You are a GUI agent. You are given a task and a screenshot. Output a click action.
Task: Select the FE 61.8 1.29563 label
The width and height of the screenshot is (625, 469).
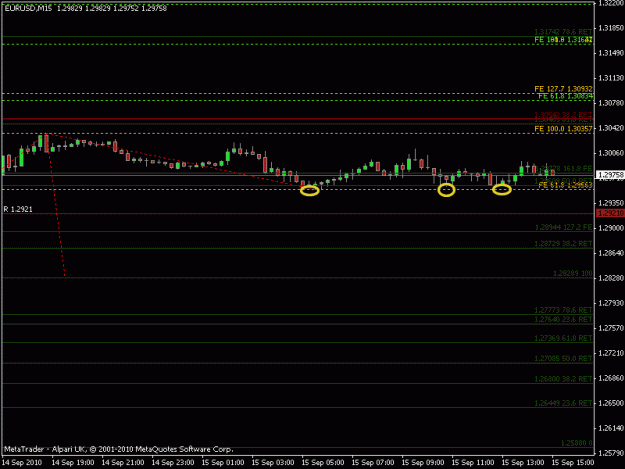(565, 185)
